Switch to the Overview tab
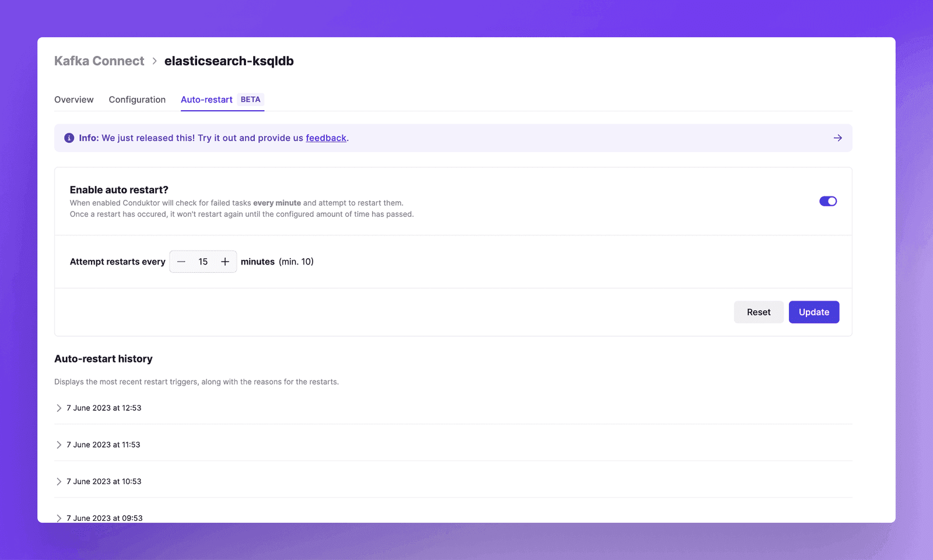Image resolution: width=933 pixels, height=560 pixels. coord(74,100)
